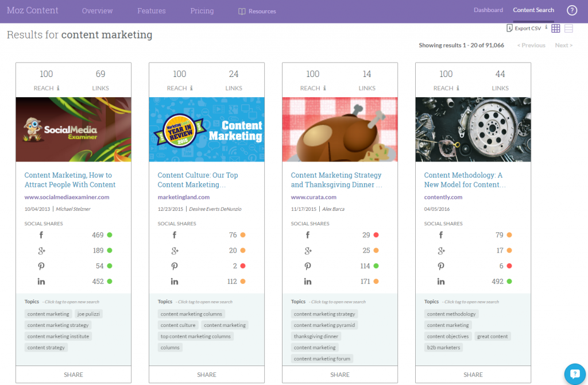Switch to Dashboard tab
The width and height of the screenshot is (588, 385).
[x=488, y=10]
